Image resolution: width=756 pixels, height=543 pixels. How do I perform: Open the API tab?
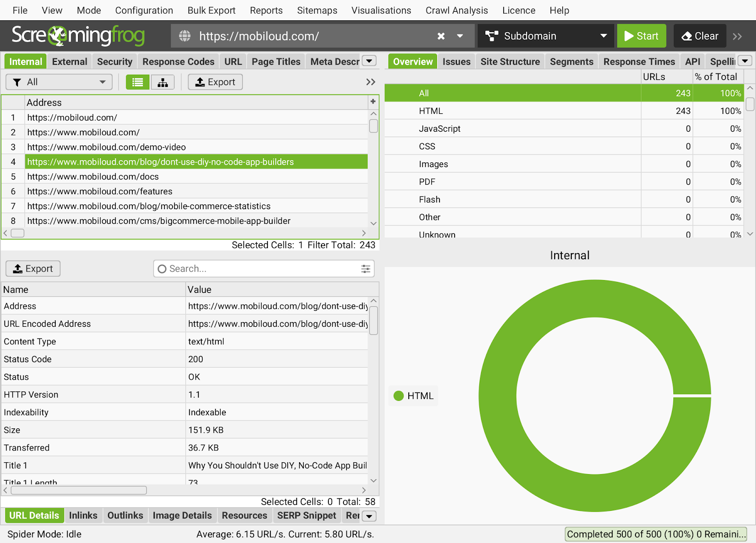point(693,61)
